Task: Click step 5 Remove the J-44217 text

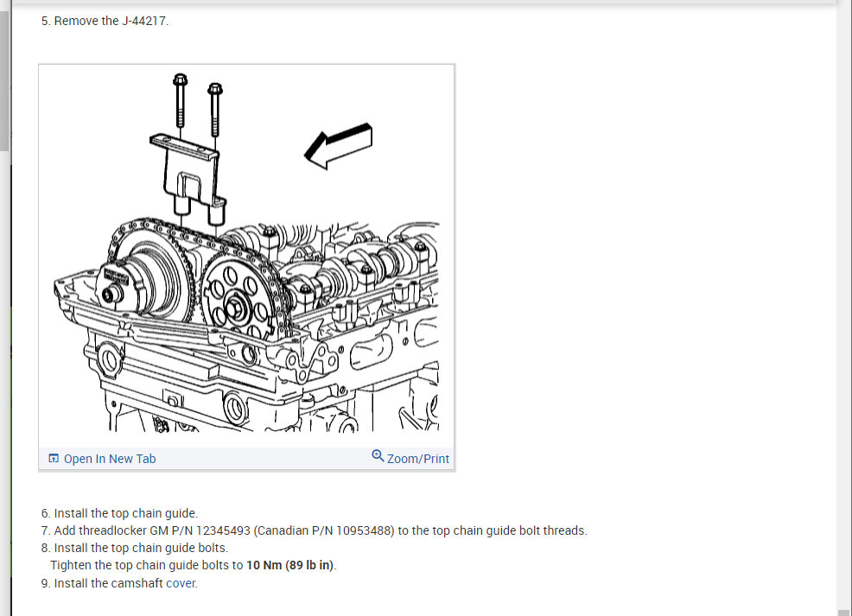Action: point(105,22)
